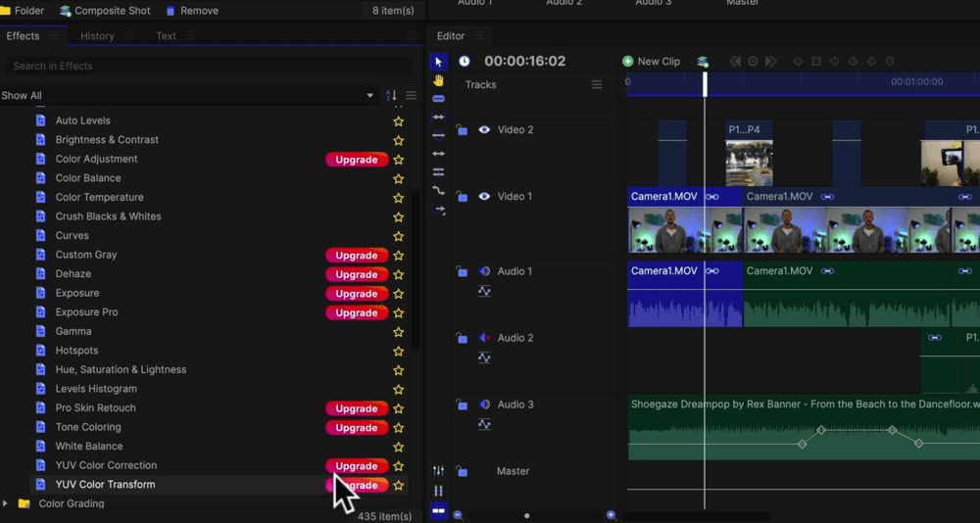Screen dimensions: 980x523
Task: Select the Ripple Edit double-arrow tool
Action: click(438, 154)
